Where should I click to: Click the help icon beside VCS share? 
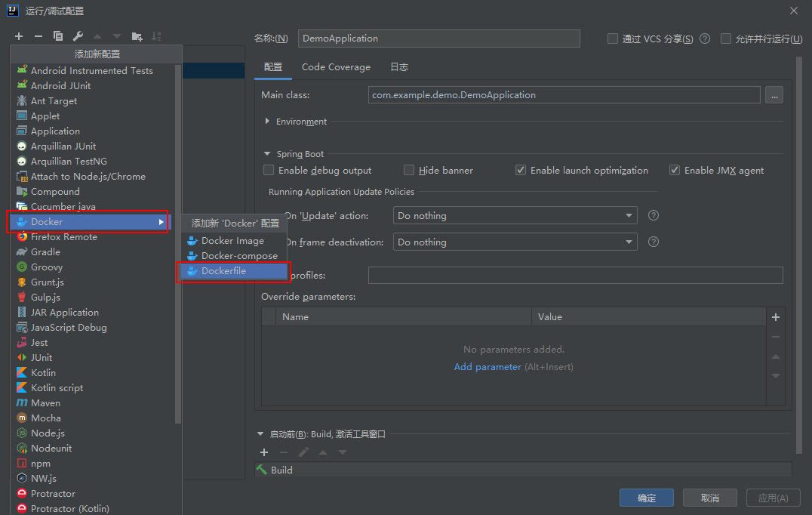[705, 39]
